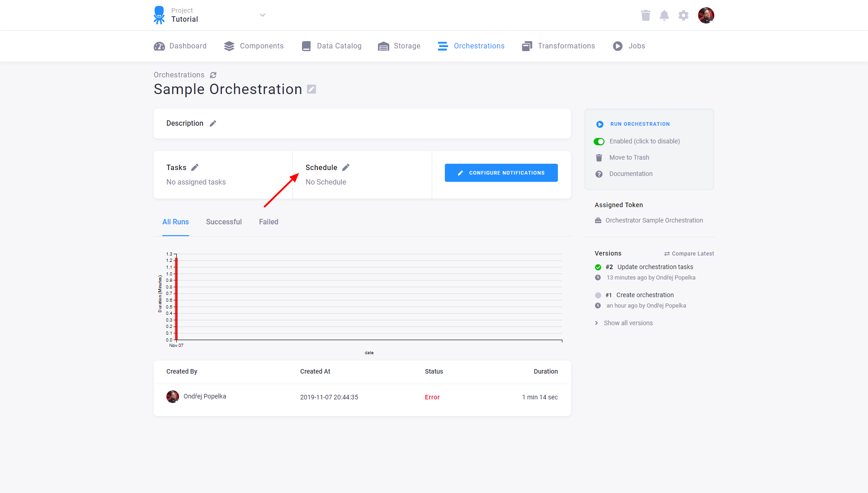Viewport: 868px width, 493px height.
Task: Open Documentation via the question mark icon
Action: (599, 174)
